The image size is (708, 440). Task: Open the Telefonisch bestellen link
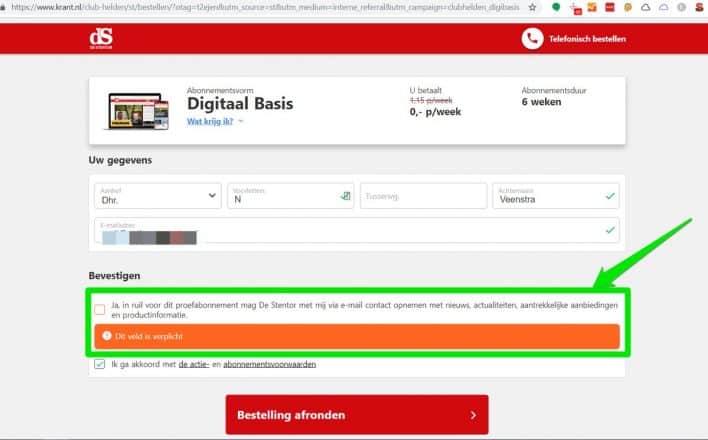pyautogui.click(x=587, y=39)
